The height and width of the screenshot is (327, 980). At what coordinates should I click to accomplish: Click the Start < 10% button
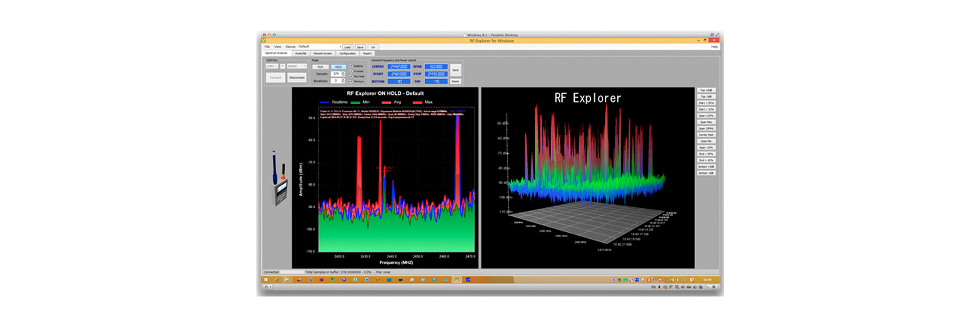click(x=706, y=109)
